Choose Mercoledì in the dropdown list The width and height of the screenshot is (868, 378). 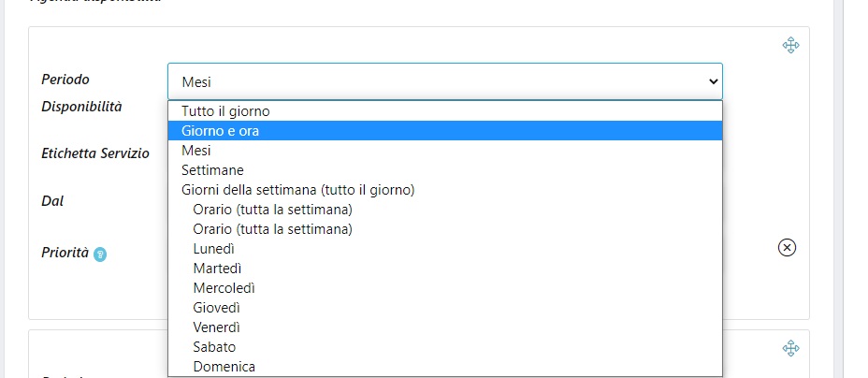pyautogui.click(x=224, y=288)
